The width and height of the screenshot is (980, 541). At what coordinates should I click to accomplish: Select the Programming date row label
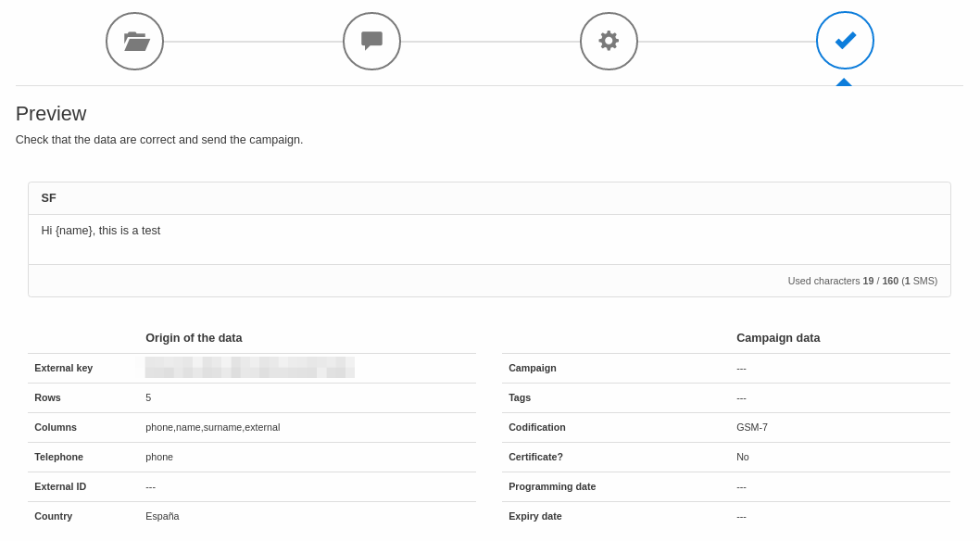[x=552, y=486]
